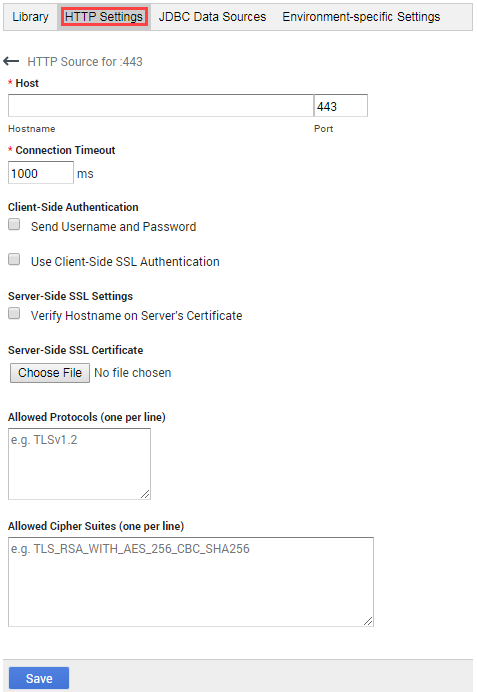Click the Choose File button

pos(50,373)
